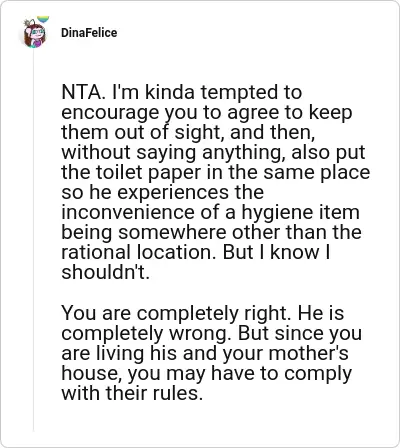
Task: Click the word "shouldn't." ending paragraph one
Action: click(x=106, y=272)
